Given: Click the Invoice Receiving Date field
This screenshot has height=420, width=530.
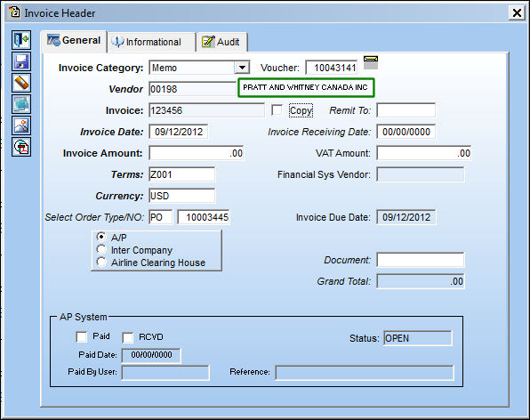Looking at the screenshot, I should pos(406,132).
